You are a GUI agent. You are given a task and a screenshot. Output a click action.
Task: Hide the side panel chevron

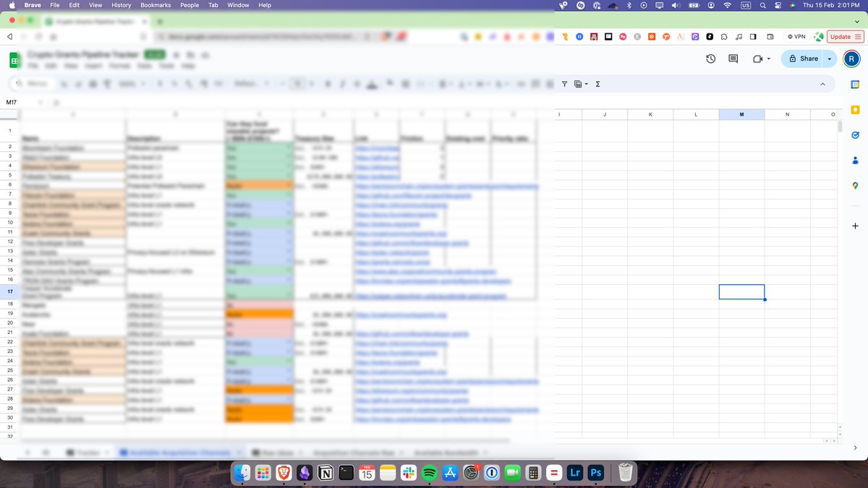pyautogui.click(x=855, y=448)
